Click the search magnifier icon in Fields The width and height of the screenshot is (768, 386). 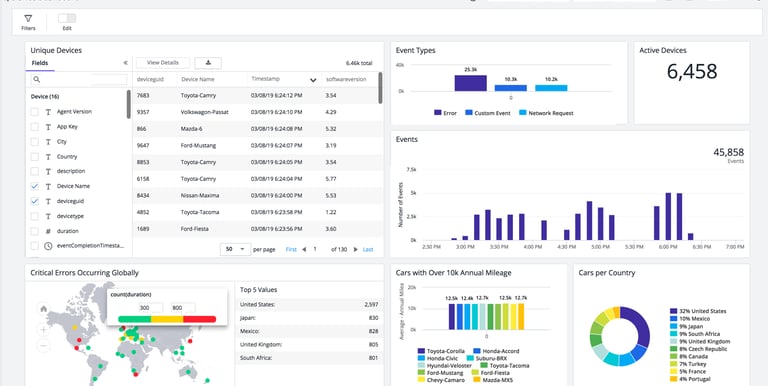(x=37, y=79)
